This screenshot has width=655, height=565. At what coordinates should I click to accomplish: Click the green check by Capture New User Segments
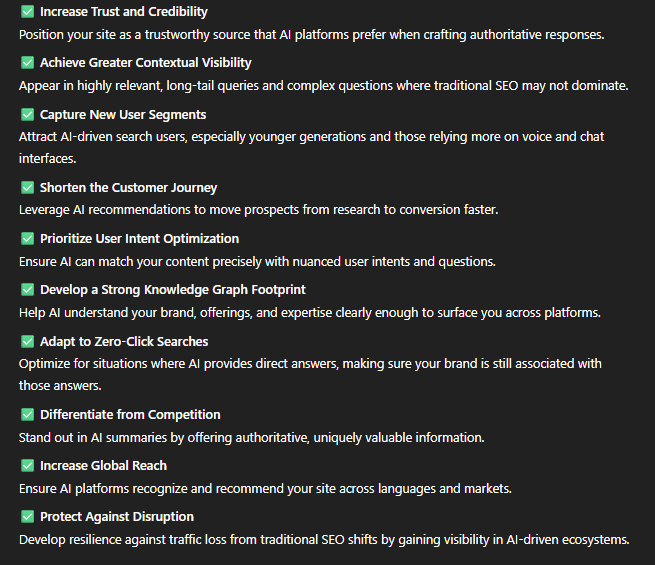pos(28,114)
